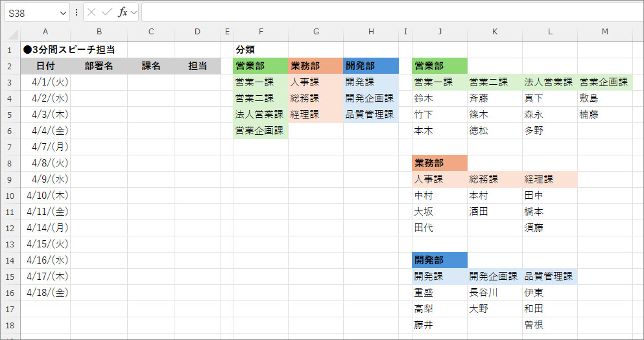
Task: Click green 営業部 header in column J
Action: (x=440, y=67)
